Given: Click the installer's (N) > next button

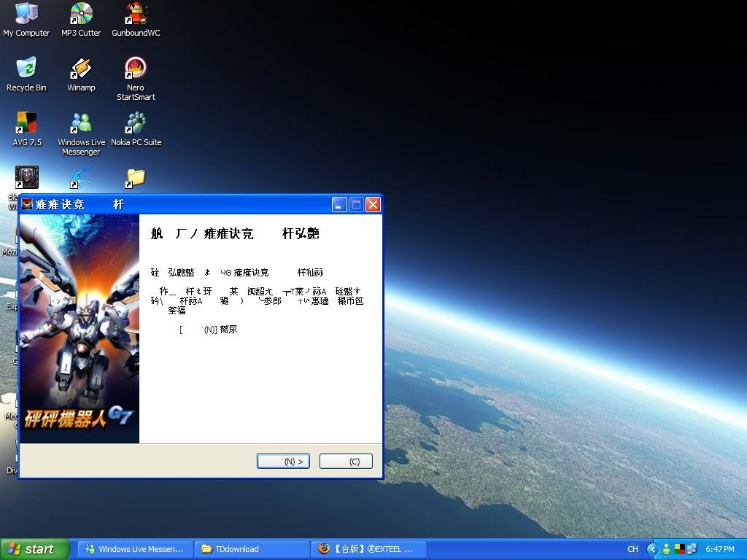Looking at the screenshot, I should [283, 461].
